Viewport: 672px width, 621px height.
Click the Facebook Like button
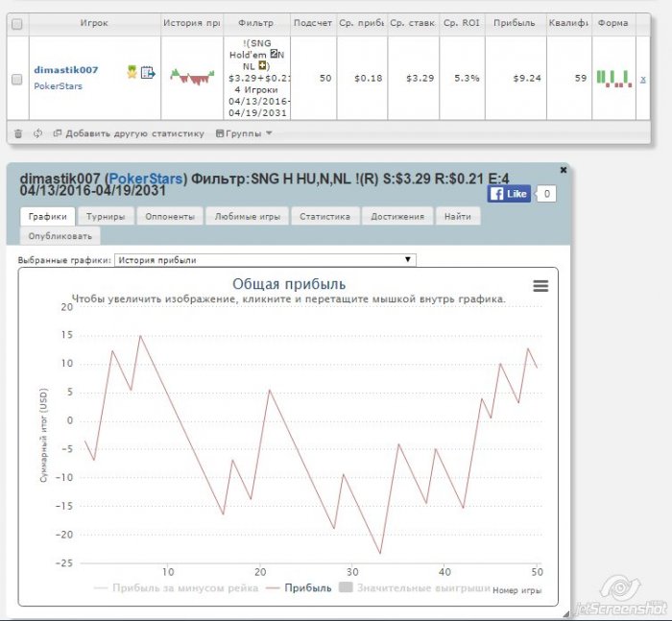click(x=509, y=194)
